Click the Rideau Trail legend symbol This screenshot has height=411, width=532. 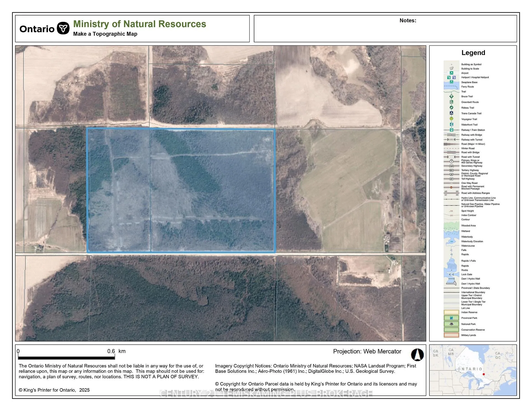451,107
